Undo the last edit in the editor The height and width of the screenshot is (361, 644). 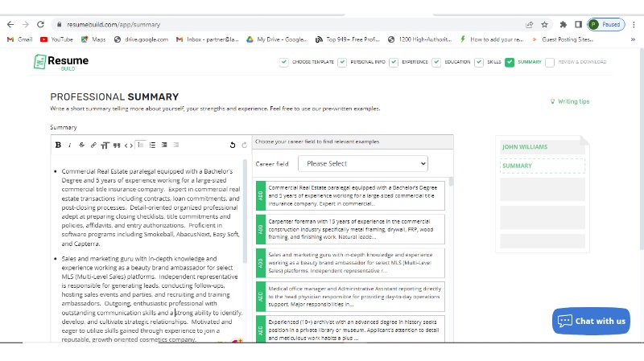(x=233, y=145)
